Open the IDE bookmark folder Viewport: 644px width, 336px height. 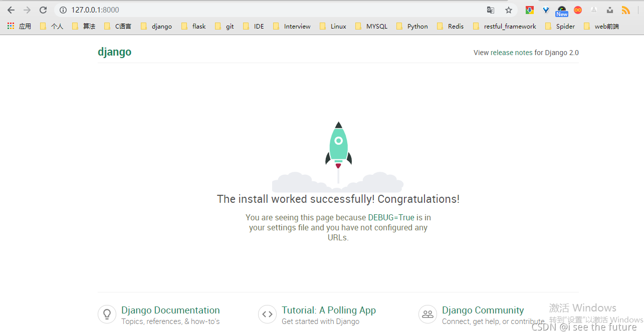[254, 26]
